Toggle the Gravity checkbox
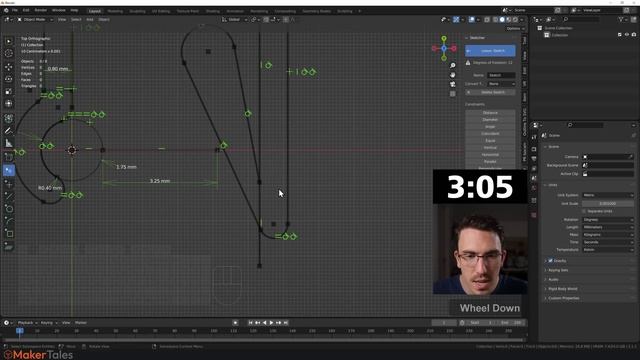640x360 pixels. pyautogui.click(x=550, y=261)
